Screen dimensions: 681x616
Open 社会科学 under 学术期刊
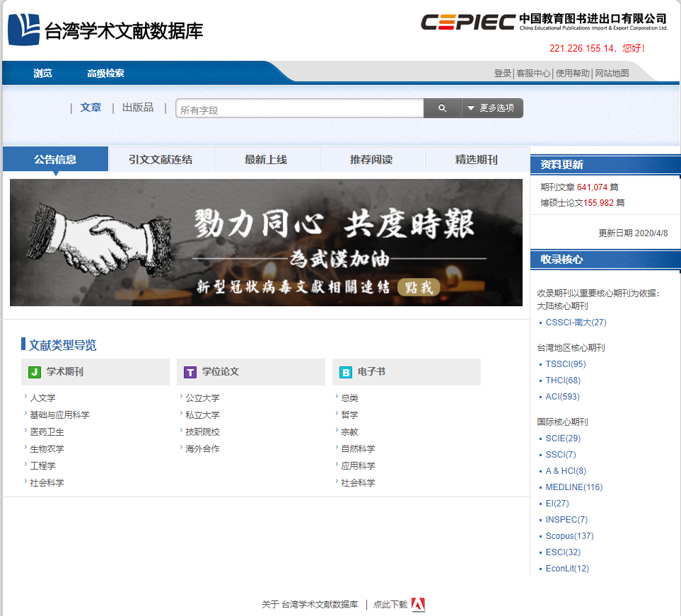click(x=47, y=482)
